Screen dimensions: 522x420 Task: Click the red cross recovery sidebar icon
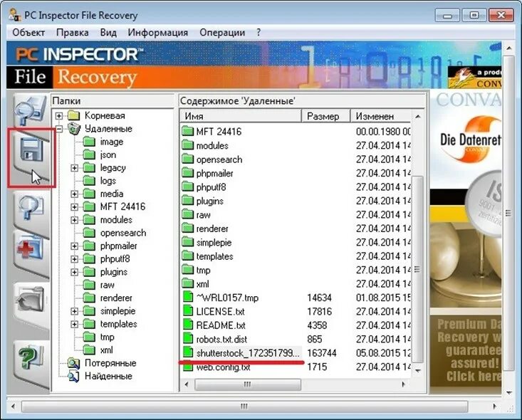pyautogui.click(x=30, y=248)
